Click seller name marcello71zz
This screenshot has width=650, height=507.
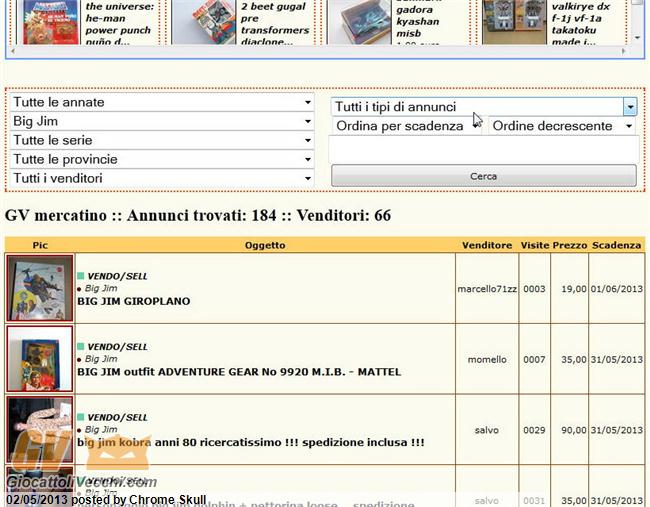pos(487,289)
